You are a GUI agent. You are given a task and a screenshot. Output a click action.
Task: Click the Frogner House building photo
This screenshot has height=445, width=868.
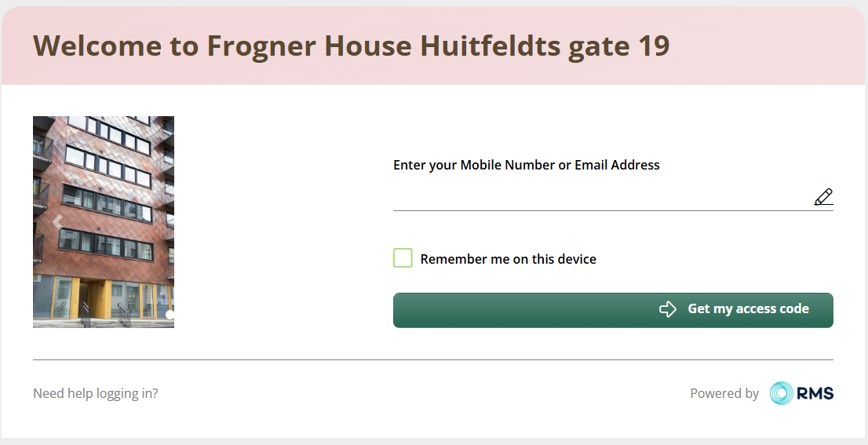click(104, 222)
